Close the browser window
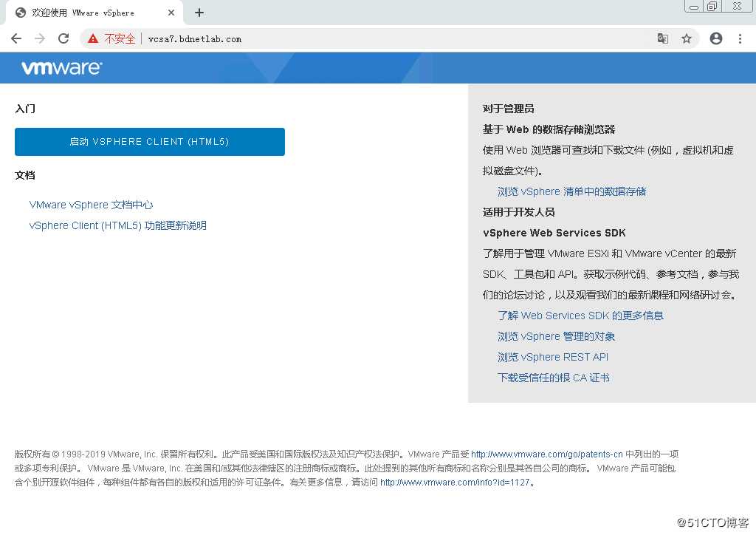The height and width of the screenshot is (535, 756). point(738,6)
